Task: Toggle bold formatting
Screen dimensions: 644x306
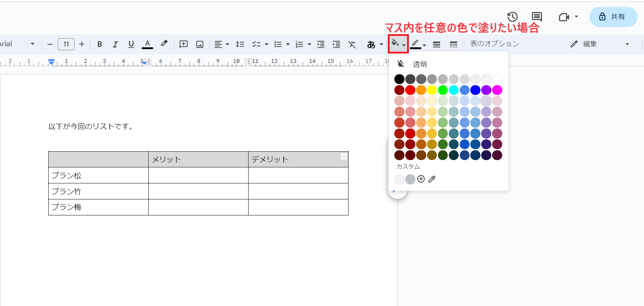Action: [100, 44]
